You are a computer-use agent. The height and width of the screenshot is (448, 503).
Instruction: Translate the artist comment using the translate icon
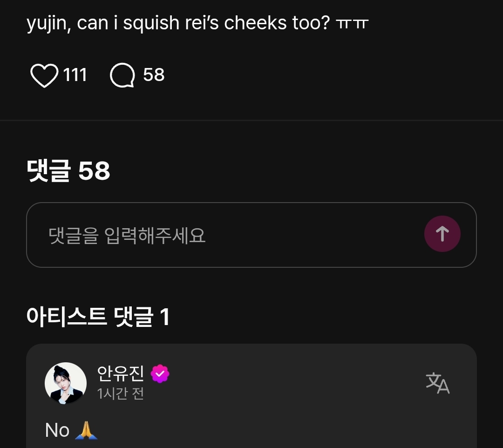[x=437, y=383]
